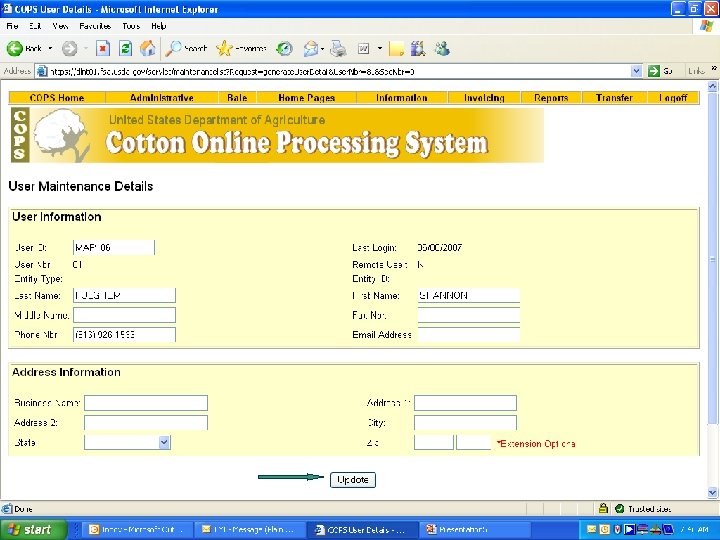The image size is (720, 540).
Task: Open the Mail button dropdown arrow
Action: 322,48
